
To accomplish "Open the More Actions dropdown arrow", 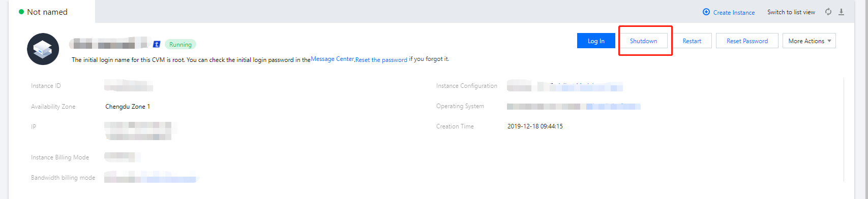I will point(829,41).
